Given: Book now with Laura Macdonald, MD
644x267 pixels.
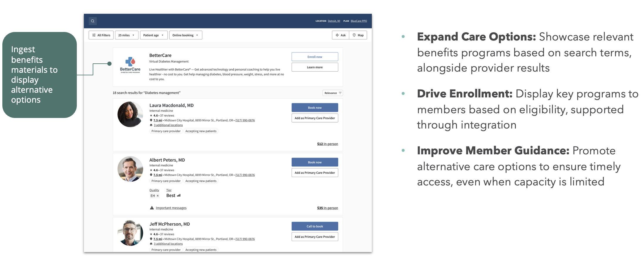Looking at the screenshot, I should 315,108.
